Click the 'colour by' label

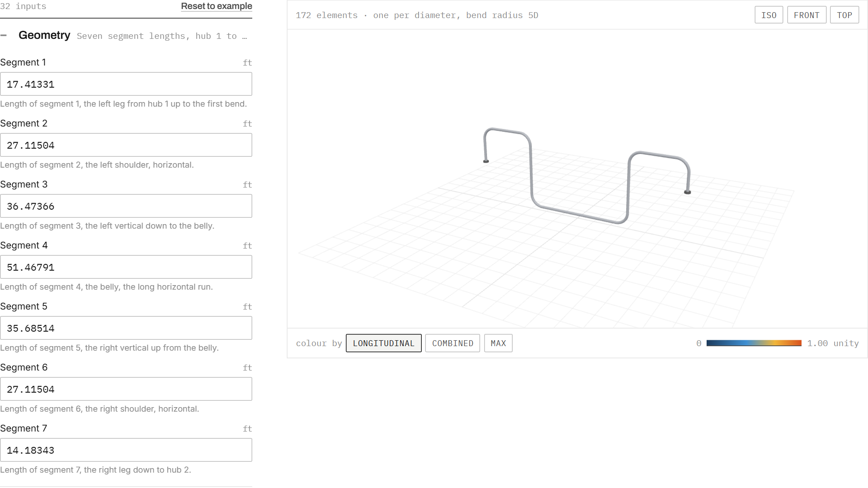pyautogui.click(x=319, y=343)
